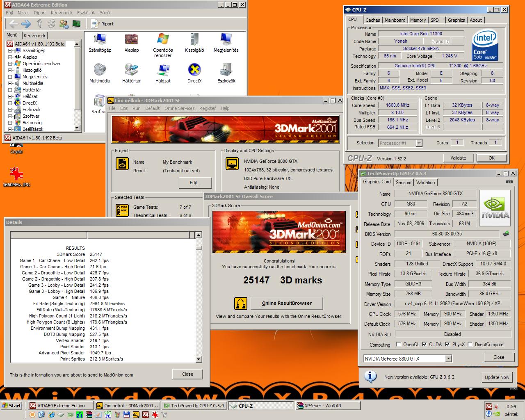Click the BIOS version save chip icon

click(506, 234)
